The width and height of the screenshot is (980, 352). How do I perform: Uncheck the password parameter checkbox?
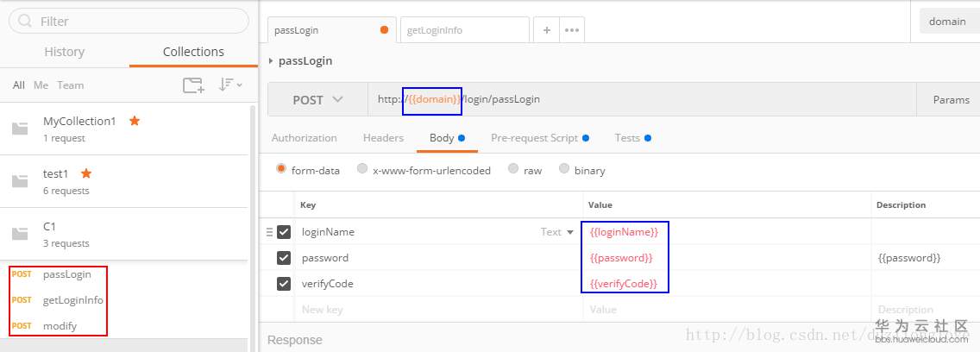284,258
